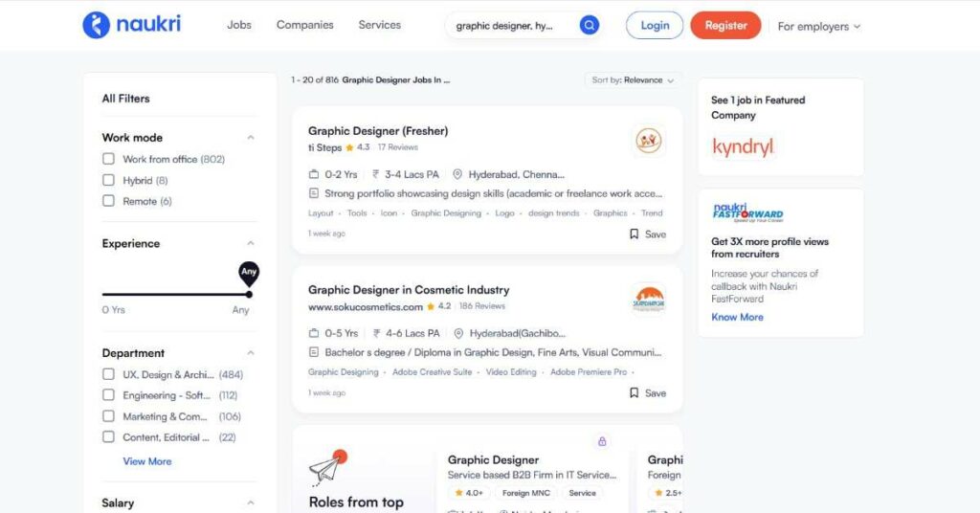
Task: Open ti Steps company logo
Action: coord(649,141)
